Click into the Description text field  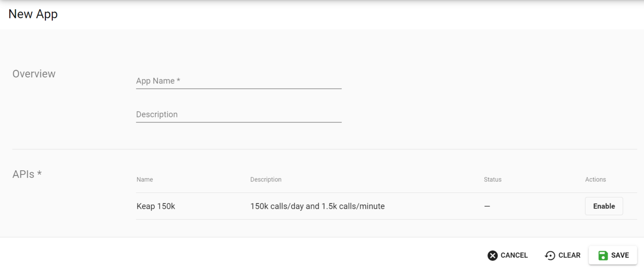[x=239, y=114]
